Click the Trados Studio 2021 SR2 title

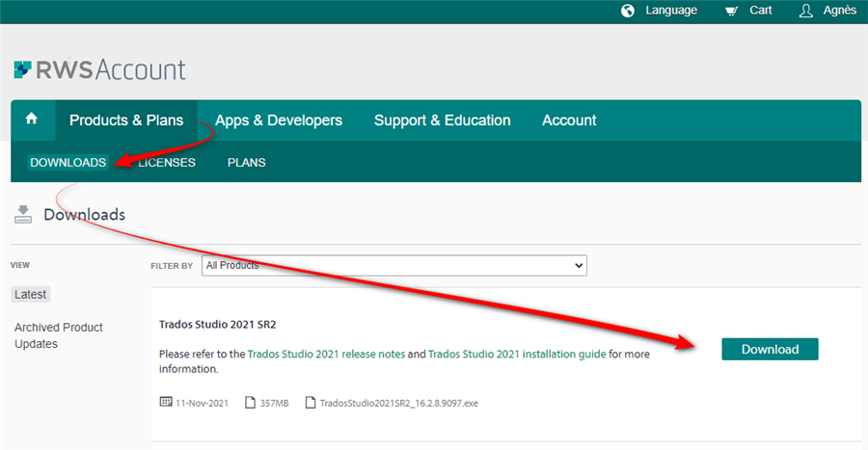pos(218,325)
